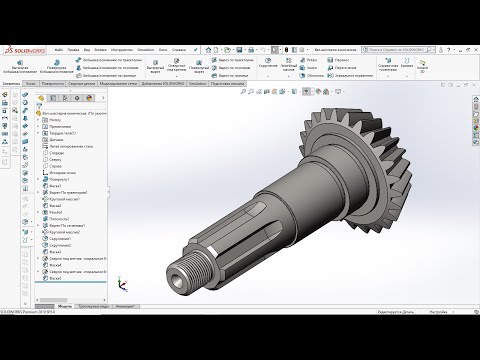This screenshot has height=360, width=480.
Task: Click the Extruded Boss/Base tool icon
Action: pyautogui.click(x=20, y=62)
